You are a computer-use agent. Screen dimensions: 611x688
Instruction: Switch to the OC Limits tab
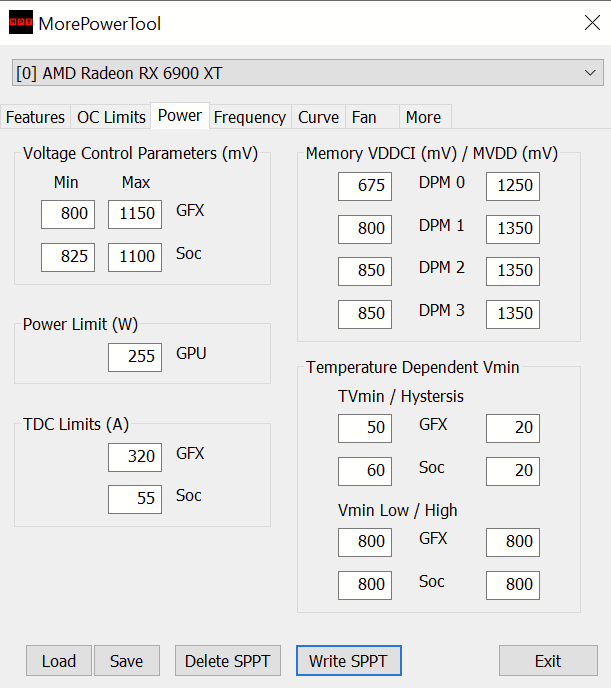(x=111, y=117)
